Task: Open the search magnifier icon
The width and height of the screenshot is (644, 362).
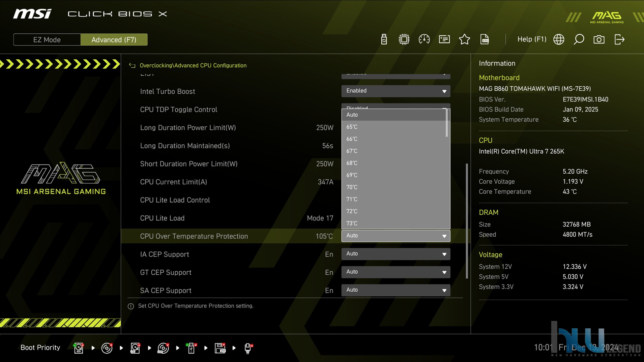Action: click(579, 39)
